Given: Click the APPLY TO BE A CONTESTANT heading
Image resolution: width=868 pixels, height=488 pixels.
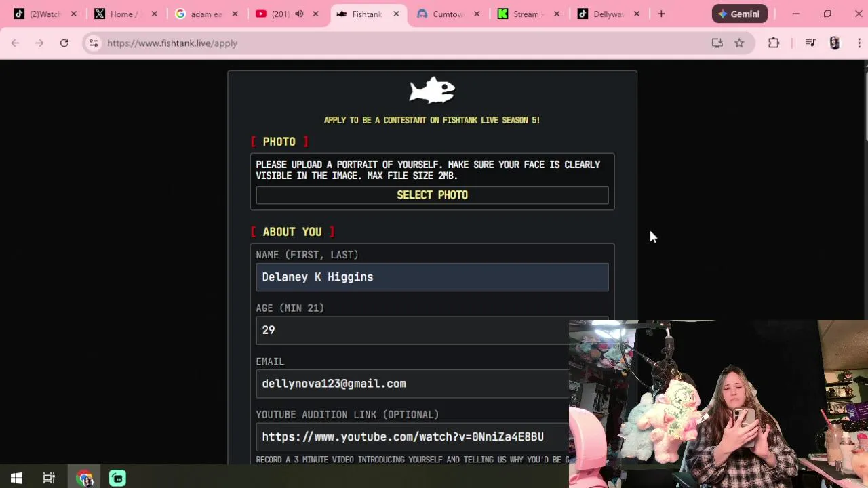Looking at the screenshot, I should point(432,120).
